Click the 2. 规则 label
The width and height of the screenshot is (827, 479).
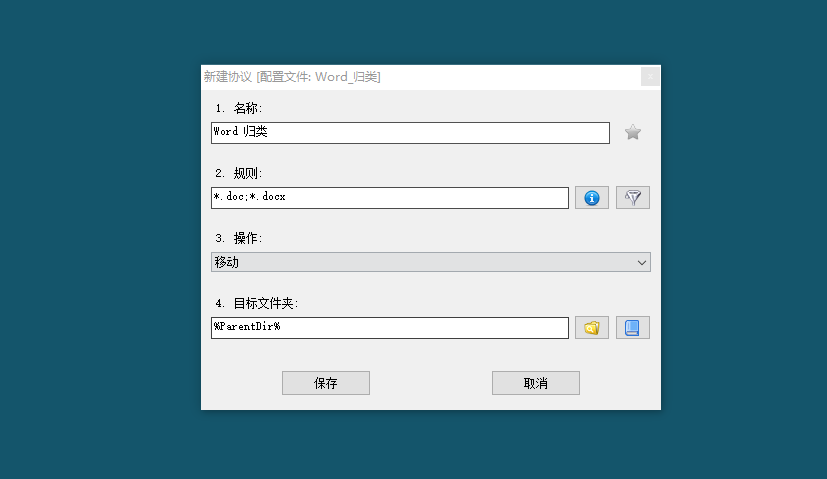[238, 173]
